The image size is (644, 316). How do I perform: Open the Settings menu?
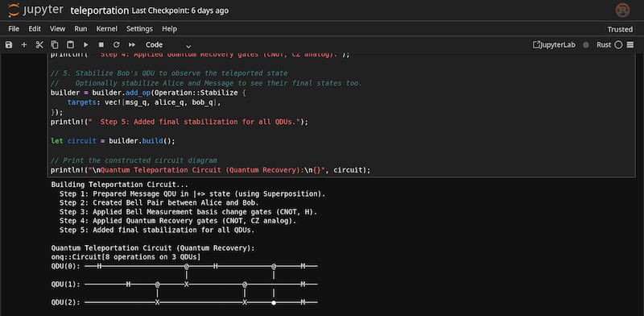point(139,29)
